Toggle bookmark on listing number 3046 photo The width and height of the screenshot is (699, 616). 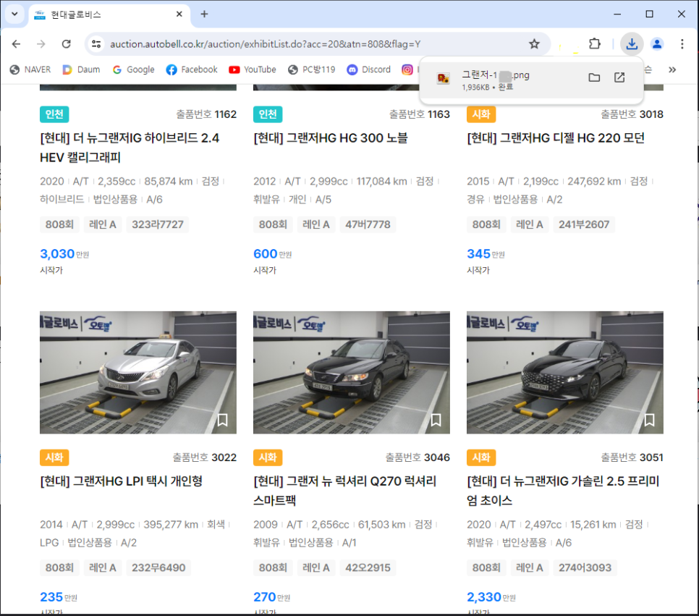436,420
